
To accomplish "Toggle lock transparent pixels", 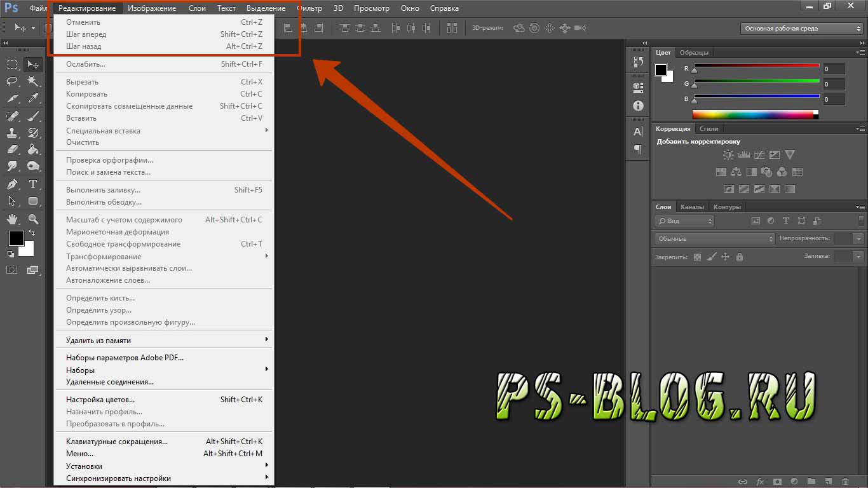I will (x=697, y=257).
